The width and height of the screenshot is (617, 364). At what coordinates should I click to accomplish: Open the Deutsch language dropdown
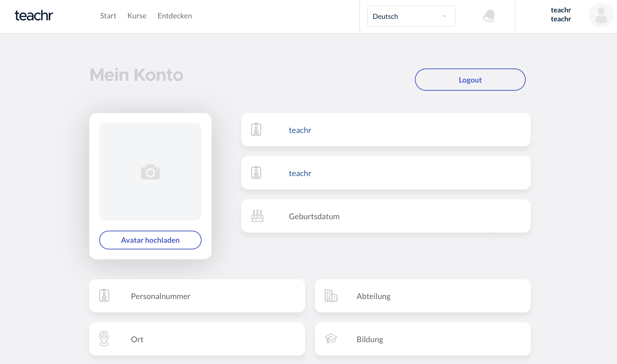(407, 16)
